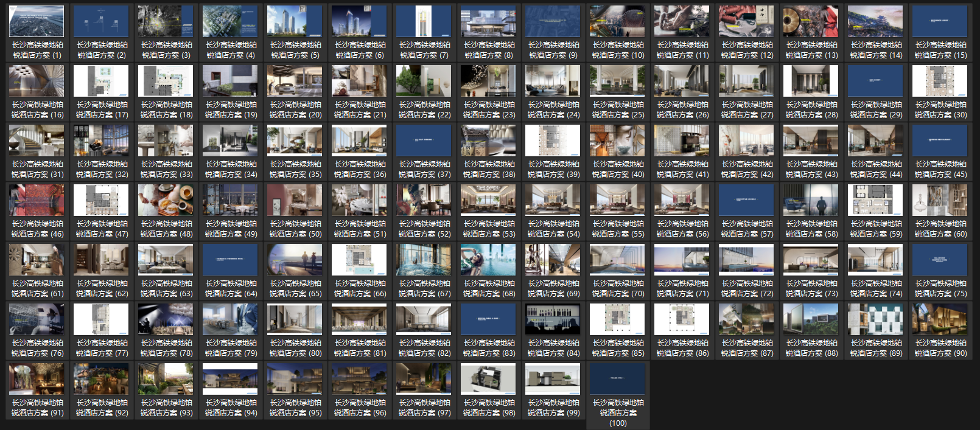Select thumbnail 长沙高铁绿地铂锐酒店方案 (53)
The height and width of the screenshot is (430, 980).
pos(489,201)
